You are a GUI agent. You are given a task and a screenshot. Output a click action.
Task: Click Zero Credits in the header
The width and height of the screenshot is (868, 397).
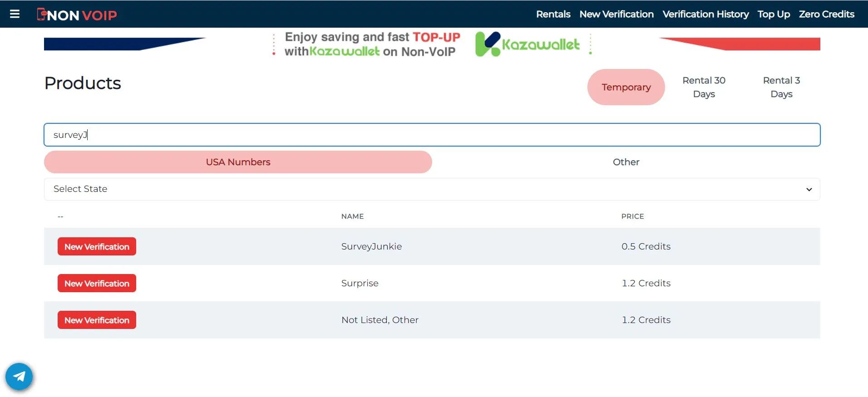click(x=827, y=14)
